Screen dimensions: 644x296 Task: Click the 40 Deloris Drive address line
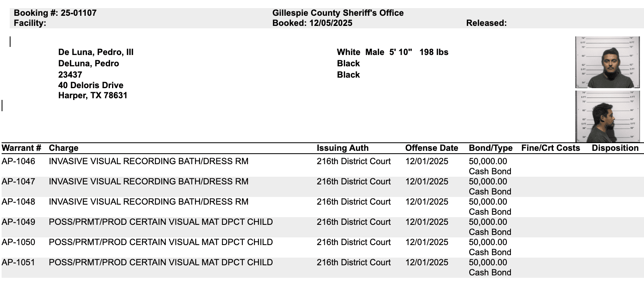coord(91,85)
